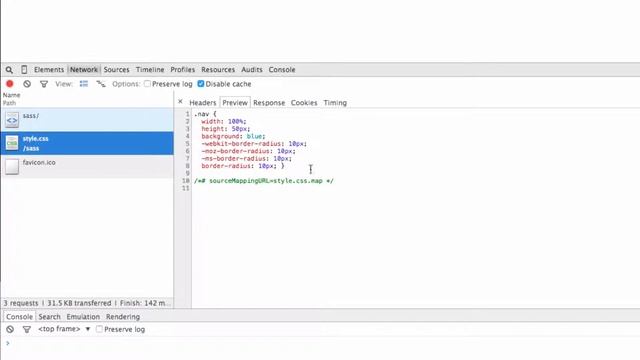Click the style.css stylesheet file icon

[12, 143]
